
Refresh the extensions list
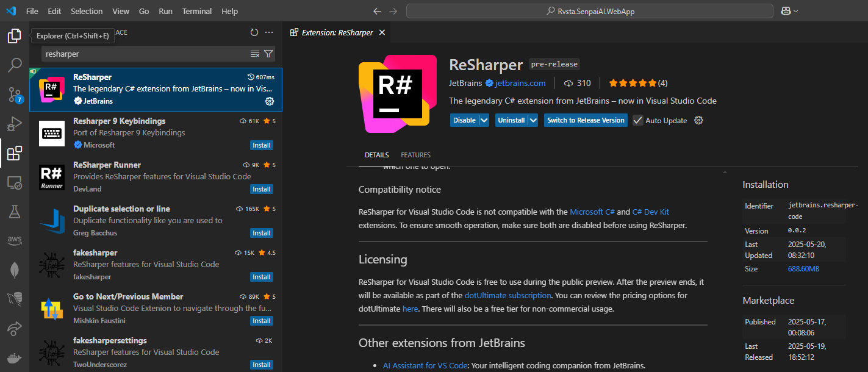[x=255, y=32]
